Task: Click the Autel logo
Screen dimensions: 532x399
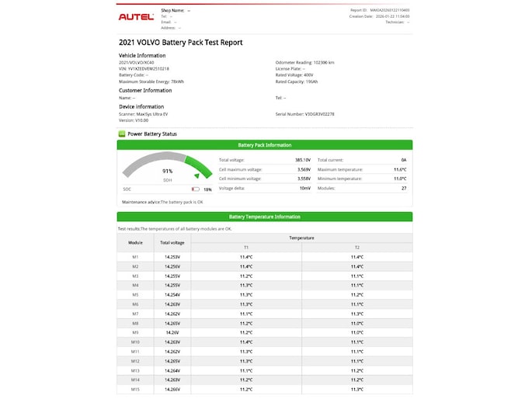Action: coord(135,16)
